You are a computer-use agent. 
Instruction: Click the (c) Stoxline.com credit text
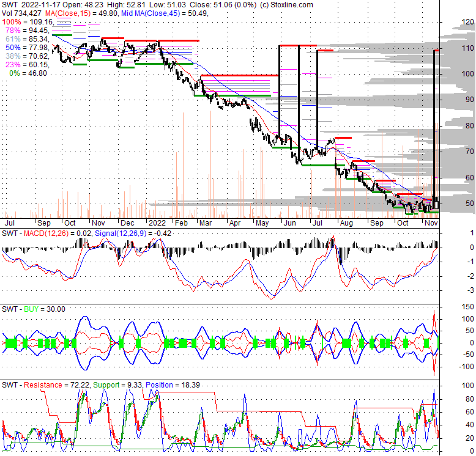(x=286, y=5)
